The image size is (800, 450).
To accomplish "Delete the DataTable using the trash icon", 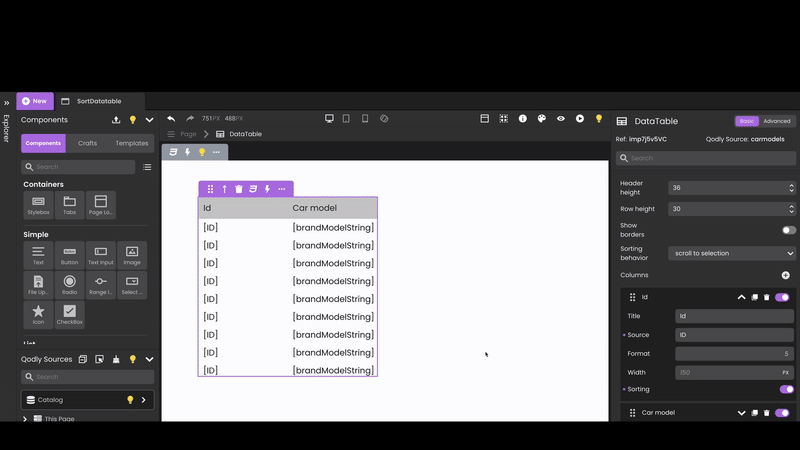I will (239, 189).
